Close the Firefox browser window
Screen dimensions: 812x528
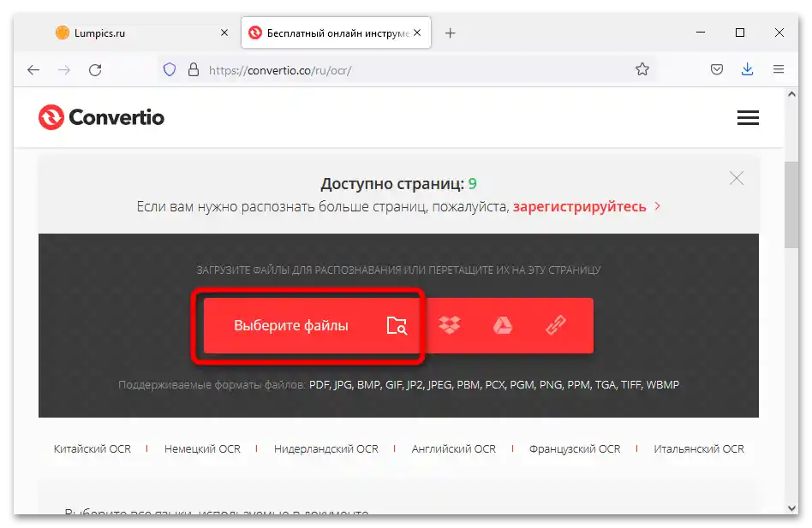[779, 33]
